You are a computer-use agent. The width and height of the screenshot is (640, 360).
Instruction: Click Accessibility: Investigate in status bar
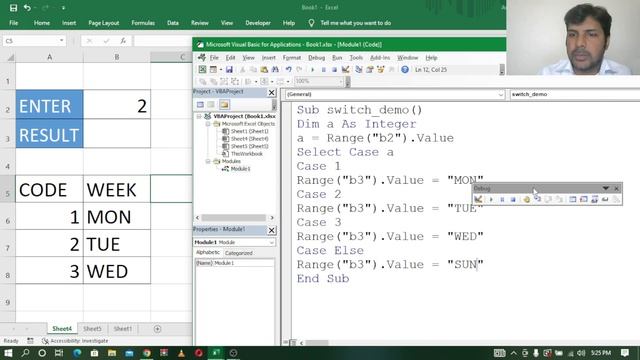click(x=75, y=341)
